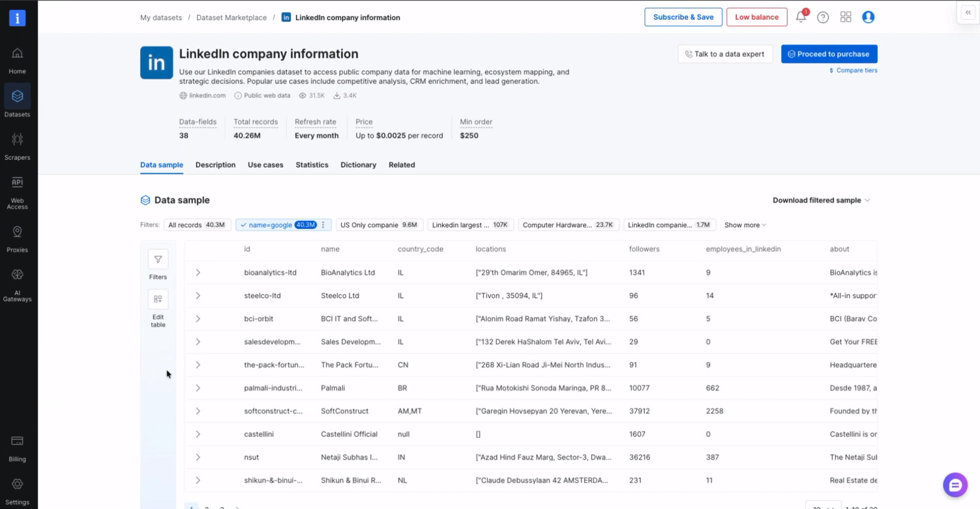Screen dimensions: 980x509
Task: Click the 'the-pack-fortun...' id cell
Action: [274, 365]
